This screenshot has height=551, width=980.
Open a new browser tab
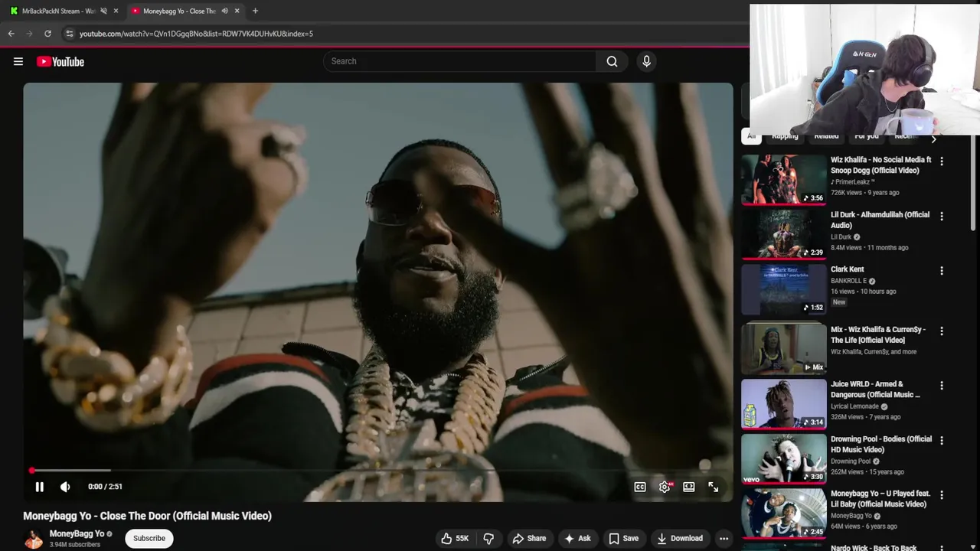tap(255, 11)
